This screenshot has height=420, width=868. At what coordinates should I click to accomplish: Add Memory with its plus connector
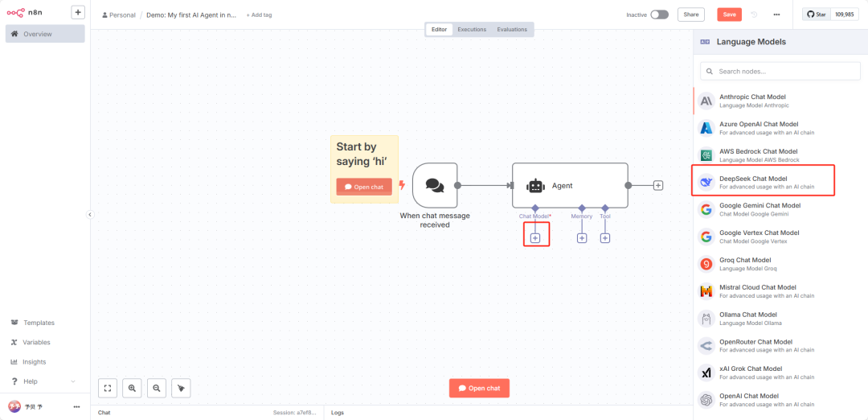pos(582,237)
